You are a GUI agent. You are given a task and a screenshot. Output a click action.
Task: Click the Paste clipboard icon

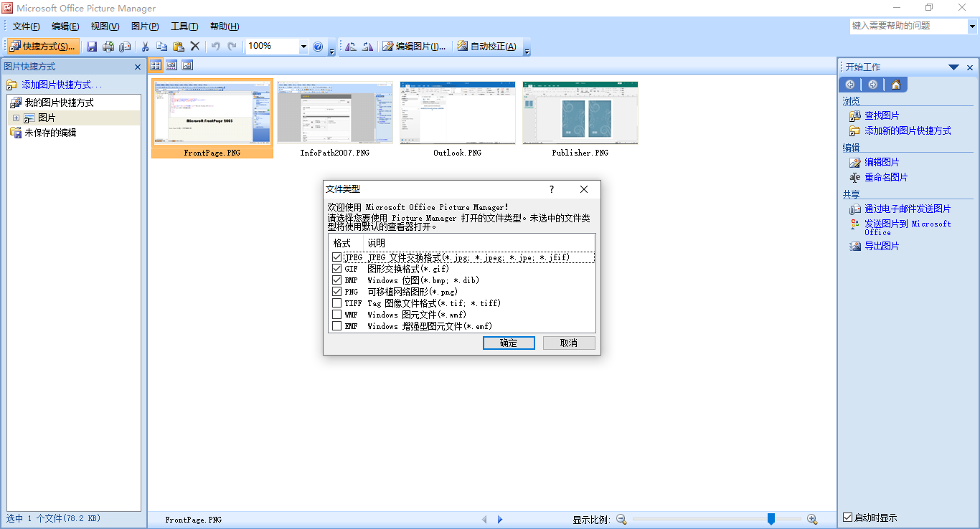tap(179, 47)
